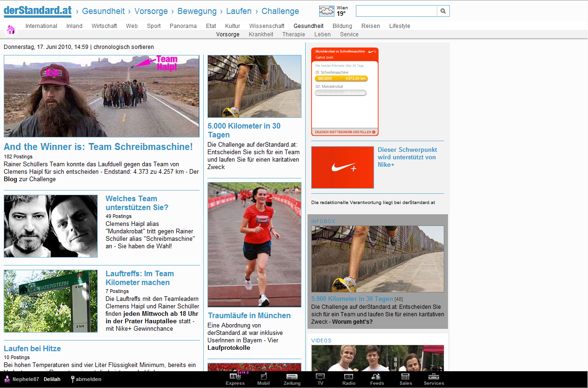Image resolution: width=588 pixels, height=388 pixels.
Task: Open the Kultur section
Action: coord(233,26)
